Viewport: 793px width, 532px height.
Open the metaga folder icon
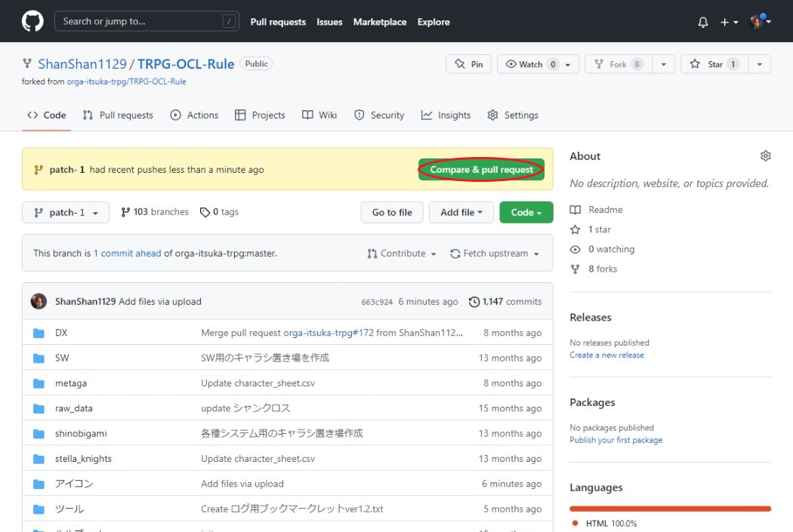tap(39, 383)
